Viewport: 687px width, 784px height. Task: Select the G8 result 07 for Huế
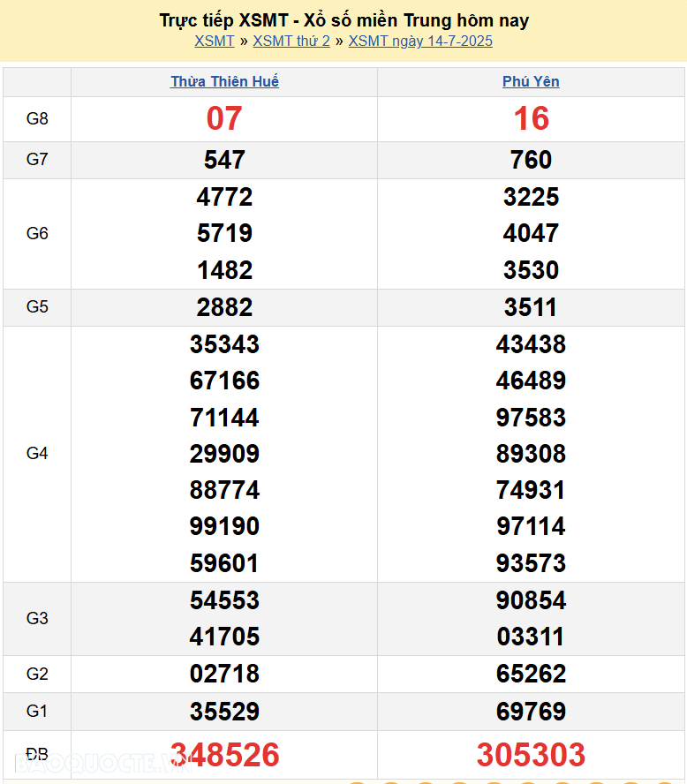pyautogui.click(x=224, y=118)
